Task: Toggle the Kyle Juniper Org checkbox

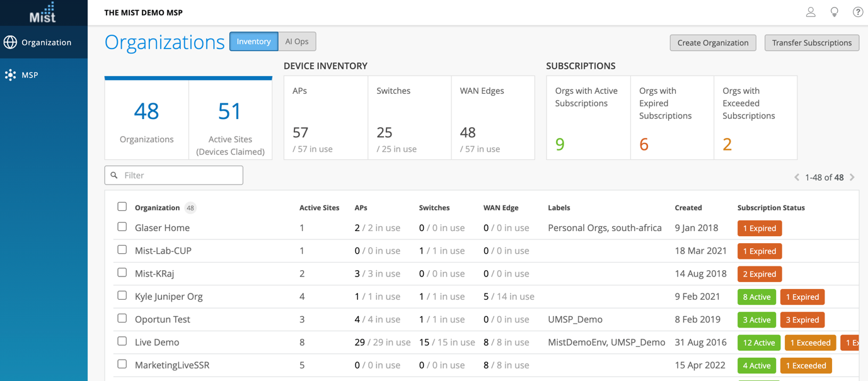Action: click(x=122, y=295)
